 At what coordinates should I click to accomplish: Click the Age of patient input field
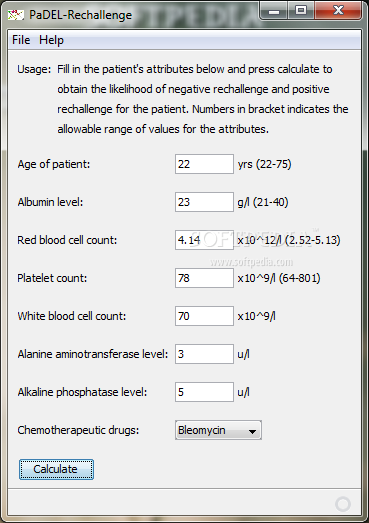click(204, 164)
